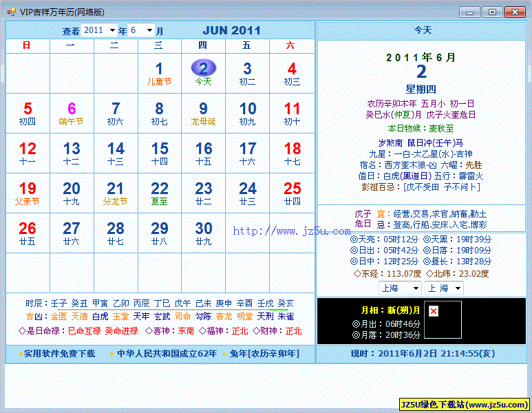Maximize the calendar window
The image size is (532, 413).
coord(491,12)
